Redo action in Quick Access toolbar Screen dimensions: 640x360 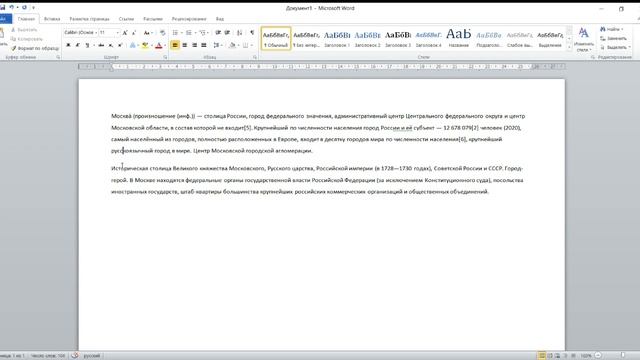pos(24,7)
